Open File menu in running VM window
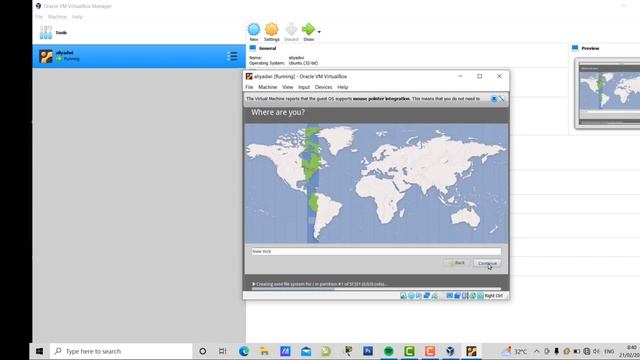 249,87
